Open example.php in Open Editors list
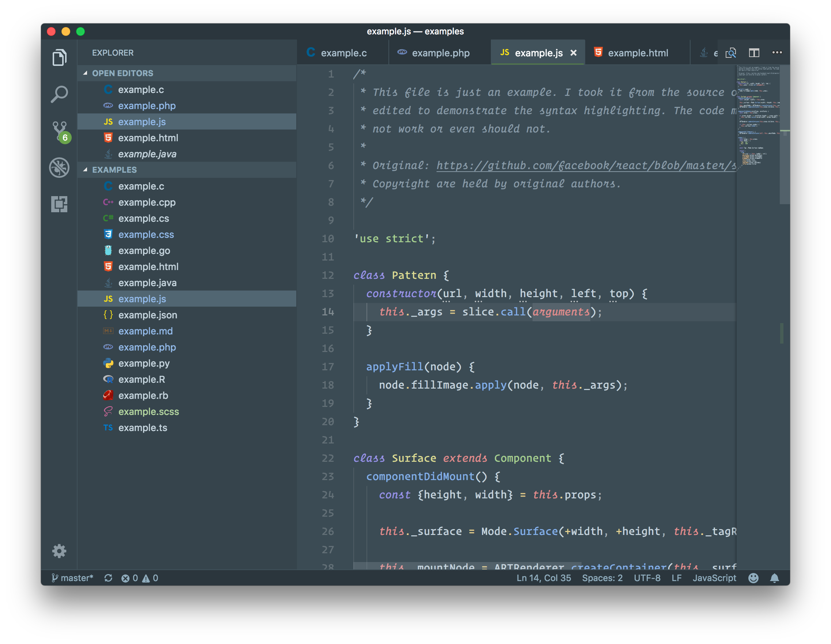The image size is (831, 644). pos(187,105)
